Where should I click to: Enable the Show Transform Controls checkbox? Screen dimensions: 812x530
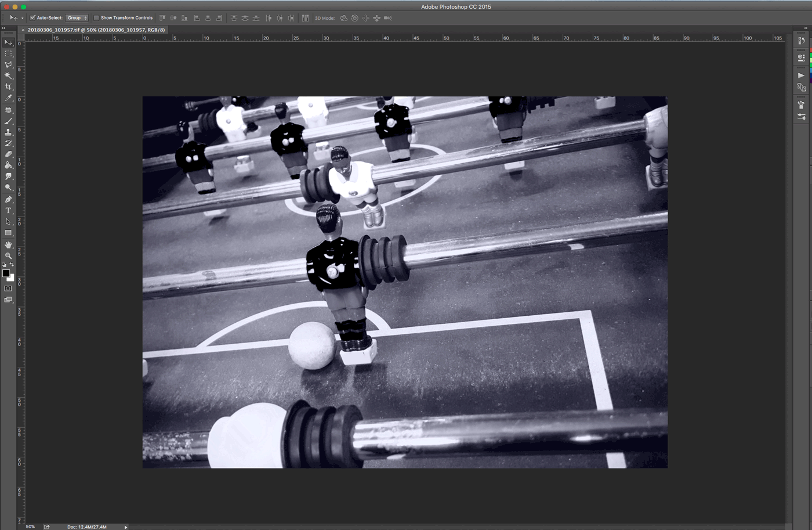[96, 18]
